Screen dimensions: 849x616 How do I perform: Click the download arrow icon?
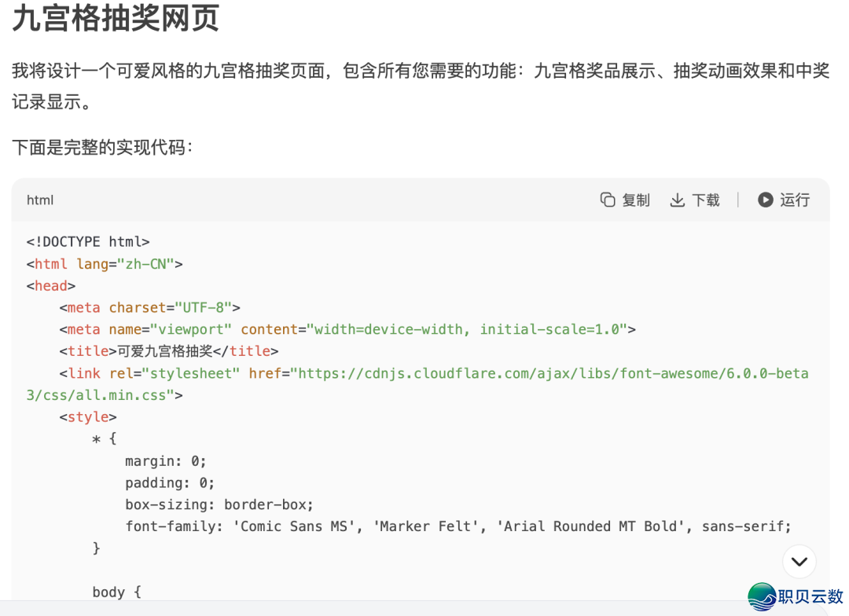pyautogui.click(x=678, y=200)
